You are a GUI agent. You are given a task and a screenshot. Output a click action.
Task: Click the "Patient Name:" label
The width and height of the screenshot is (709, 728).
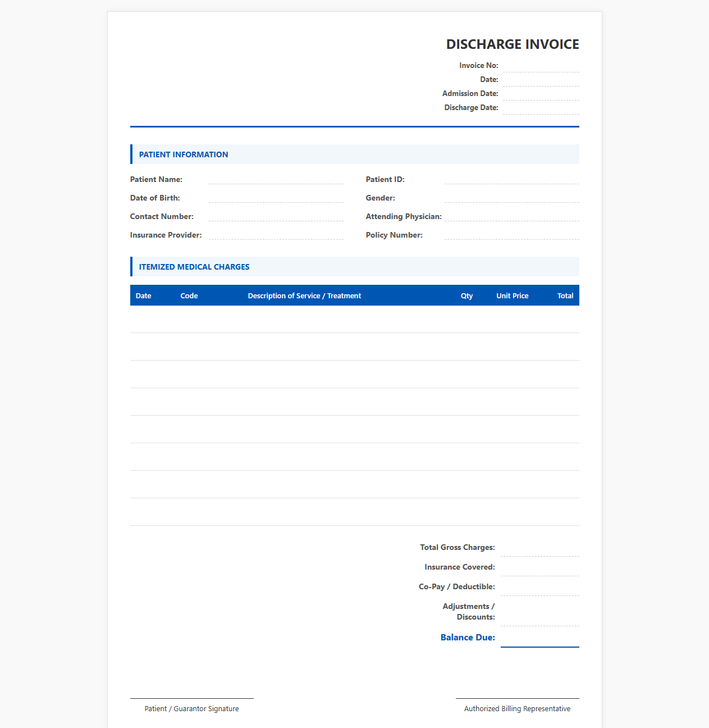tap(156, 179)
